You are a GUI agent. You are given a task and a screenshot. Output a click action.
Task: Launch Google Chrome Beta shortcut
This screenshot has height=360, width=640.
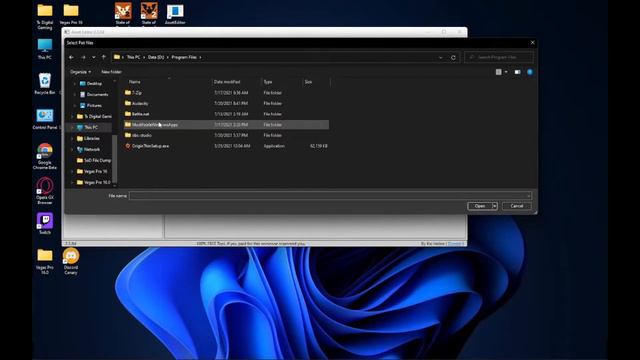point(45,156)
